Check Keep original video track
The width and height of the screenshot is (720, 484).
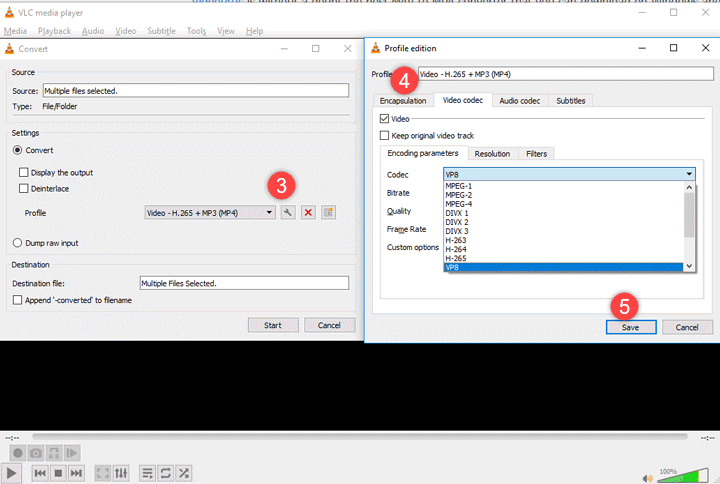point(384,135)
